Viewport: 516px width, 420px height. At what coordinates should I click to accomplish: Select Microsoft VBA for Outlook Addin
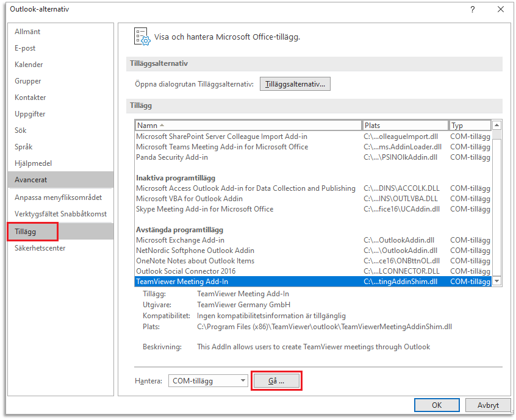click(314, 199)
